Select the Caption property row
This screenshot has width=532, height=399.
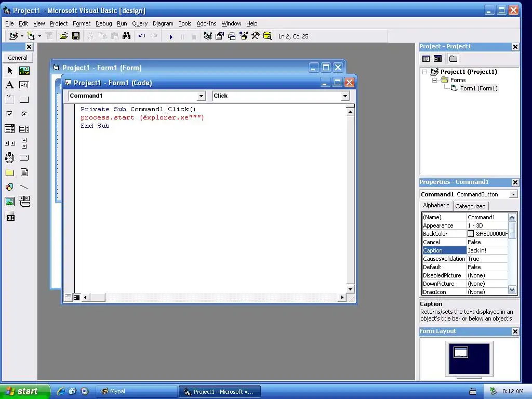[465, 250]
